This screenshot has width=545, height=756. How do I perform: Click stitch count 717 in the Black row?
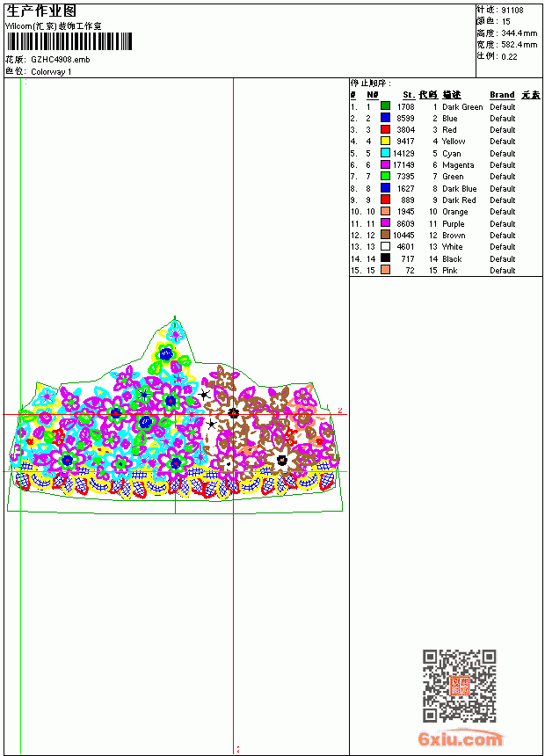coord(408,259)
